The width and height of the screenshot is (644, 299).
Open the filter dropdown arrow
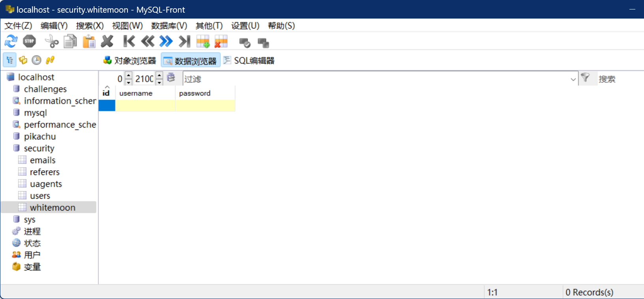pyautogui.click(x=573, y=79)
